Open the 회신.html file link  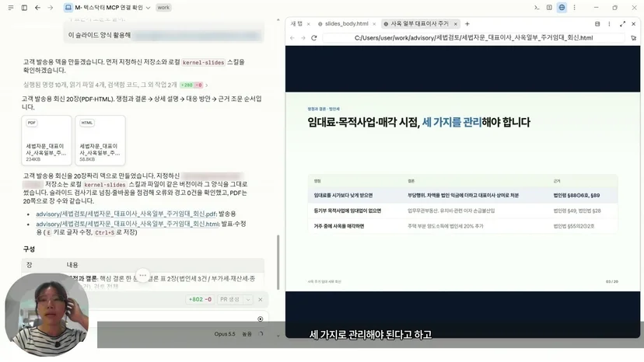[x=128, y=224]
